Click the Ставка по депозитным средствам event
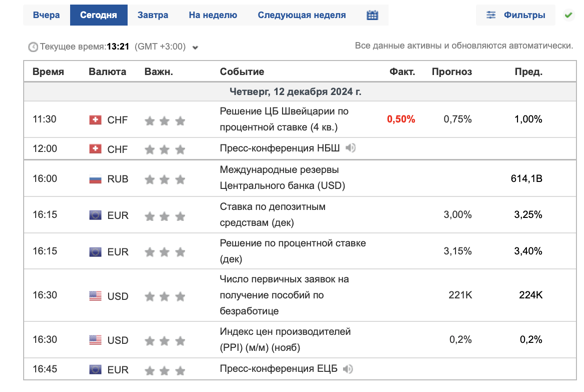Image resolution: width=584 pixels, height=392 pixels. click(273, 215)
